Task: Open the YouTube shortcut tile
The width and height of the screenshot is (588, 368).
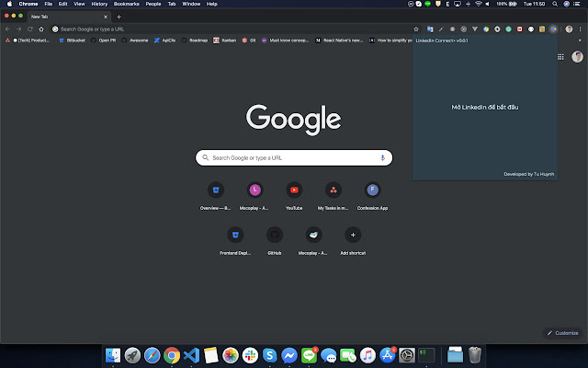Action: tap(294, 196)
